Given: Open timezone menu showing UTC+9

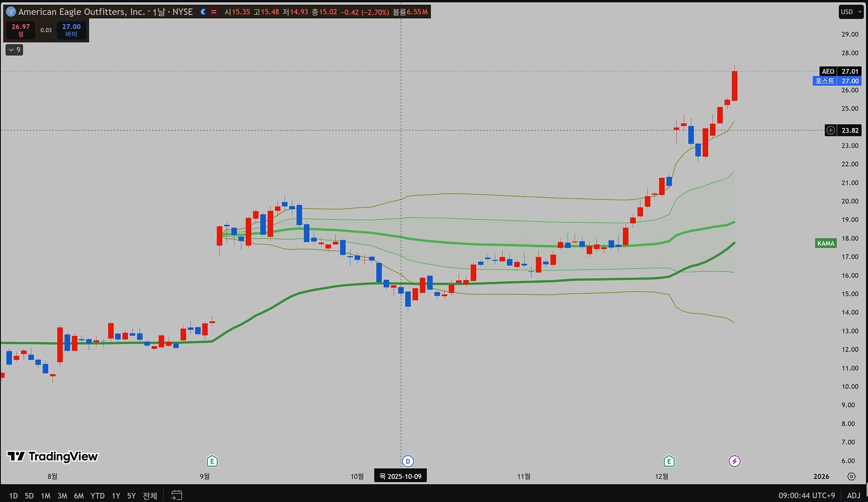Looking at the screenshot, I should tap(807, 495).
